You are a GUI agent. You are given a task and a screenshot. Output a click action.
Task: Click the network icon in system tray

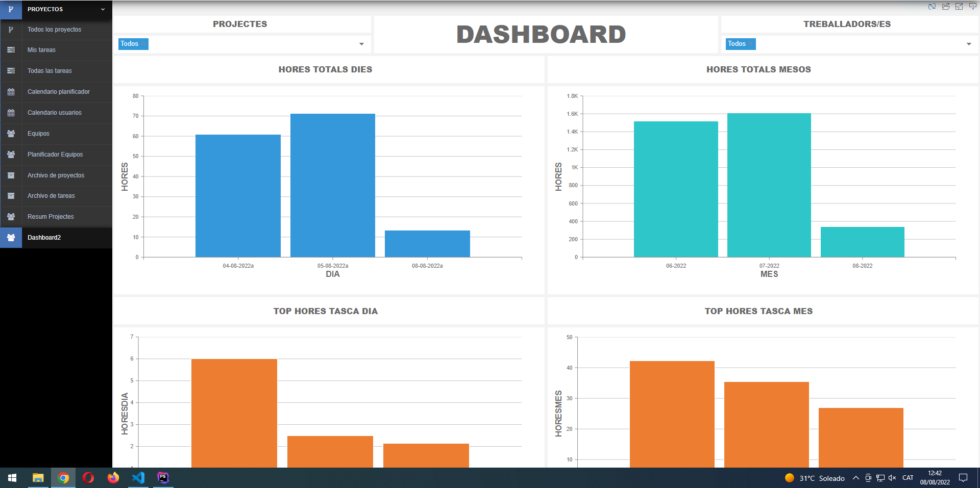(x=880, y=478)
